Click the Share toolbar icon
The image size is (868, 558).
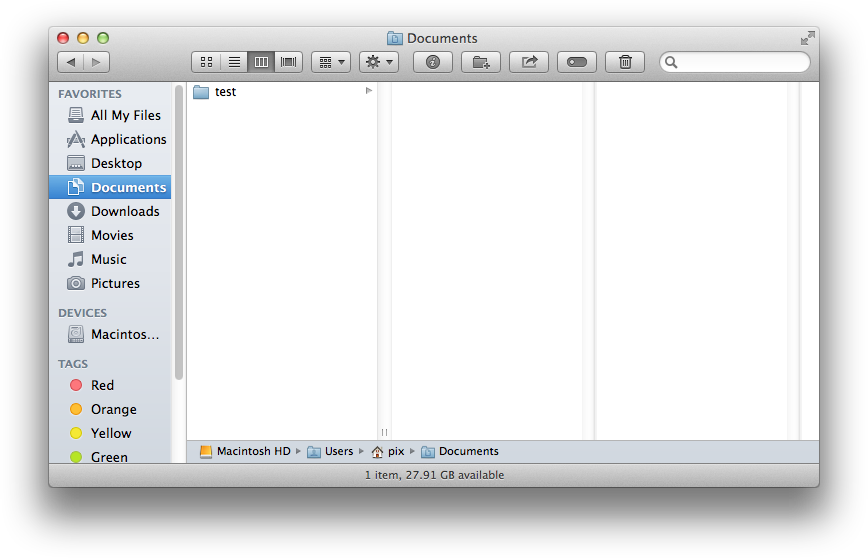pyautogui.click(x=529, y=62)
